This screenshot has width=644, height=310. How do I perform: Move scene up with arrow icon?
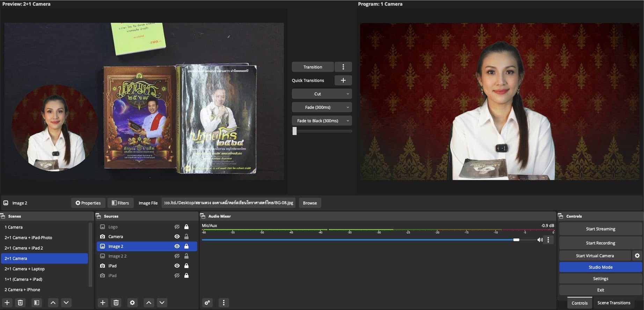[53, 303]
